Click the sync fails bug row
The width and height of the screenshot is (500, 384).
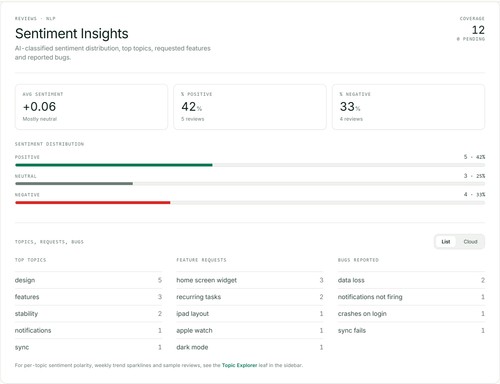tap(411, 331)
